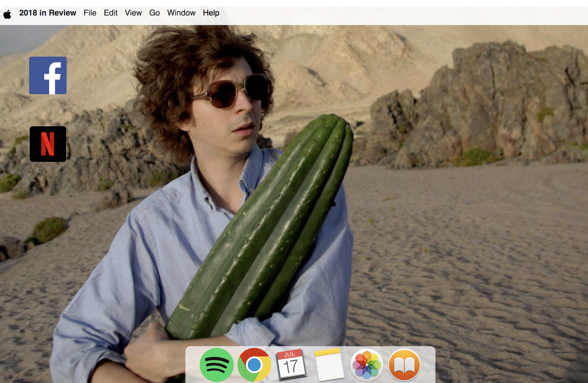Show the Window menu
The image size is (588, 383).
click(x=181, y=13)
